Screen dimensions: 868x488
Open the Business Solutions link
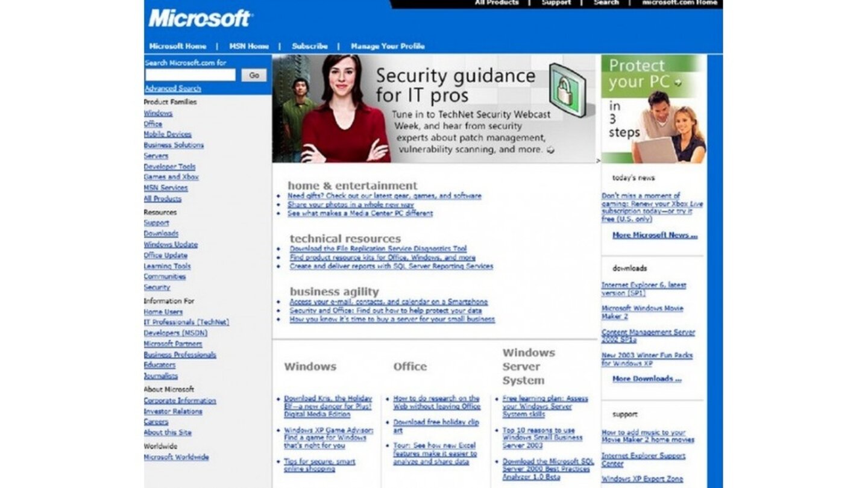(x=174, y=145)
